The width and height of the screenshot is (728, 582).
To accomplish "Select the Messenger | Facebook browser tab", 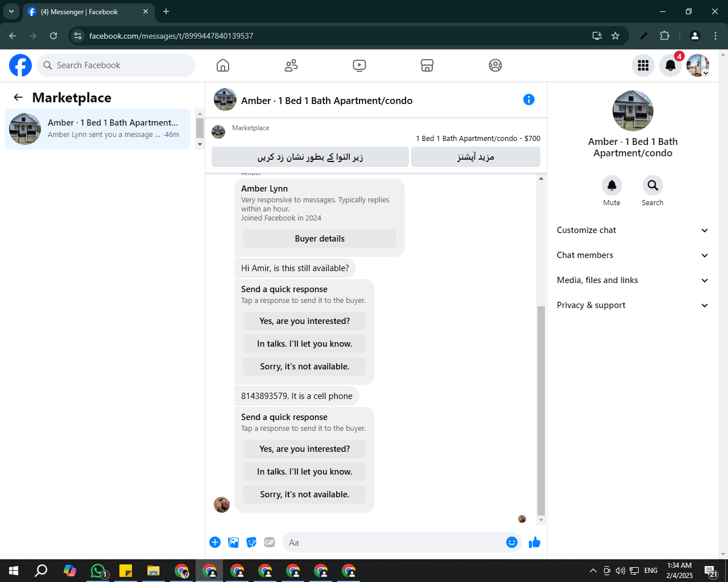I will 88,11.
